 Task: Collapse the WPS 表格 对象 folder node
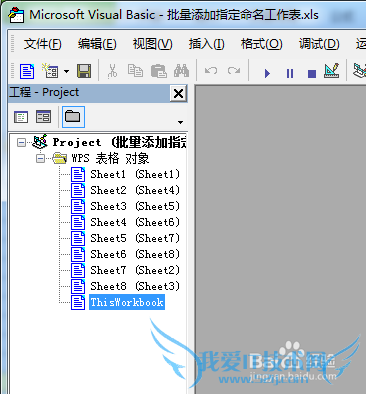click(40, 158)
